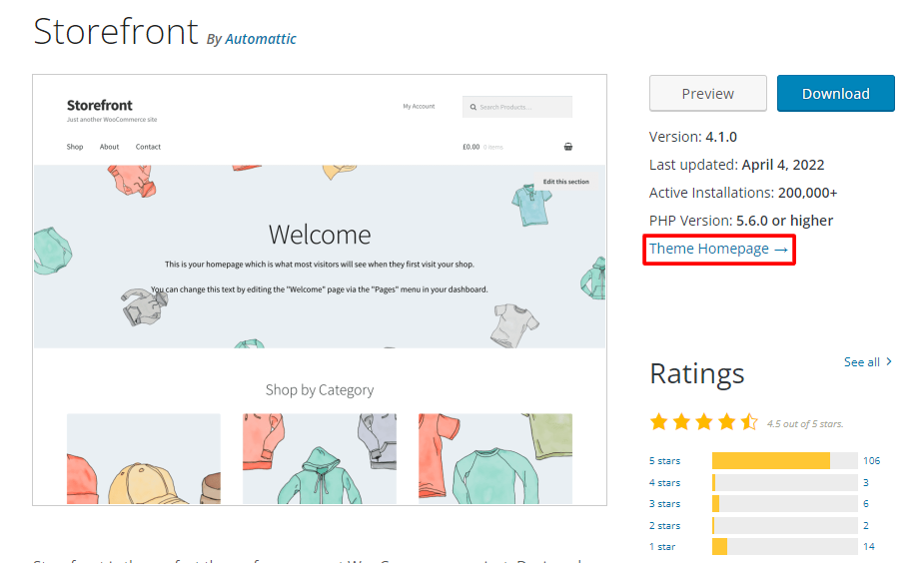Show the 2 stars reviews
924x563 pixels.
(664, 526)
